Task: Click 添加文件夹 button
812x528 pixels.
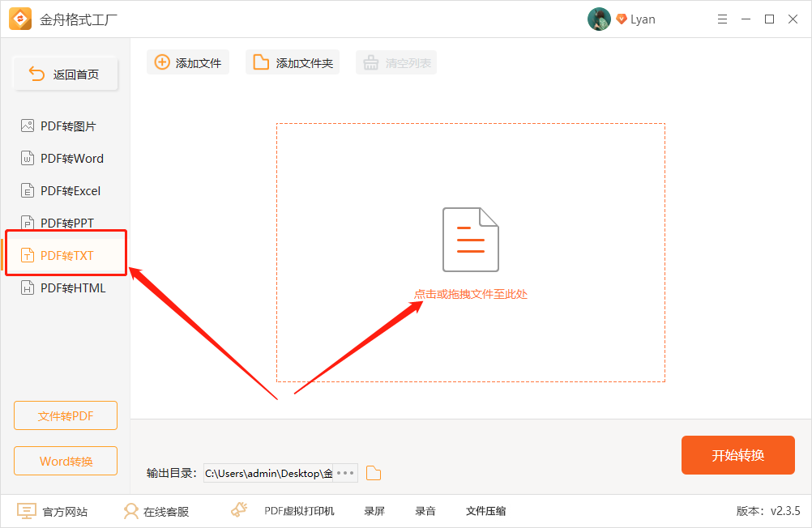Action: pos(293,62)
